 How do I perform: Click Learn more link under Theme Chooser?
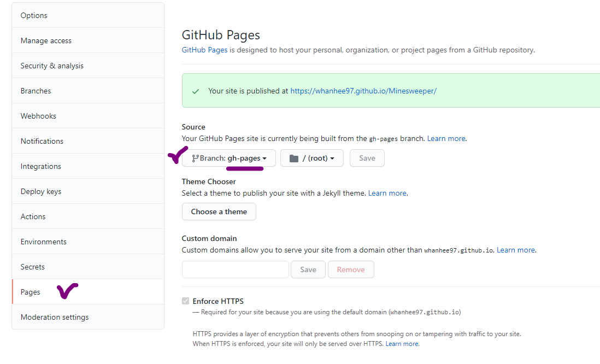387,193
